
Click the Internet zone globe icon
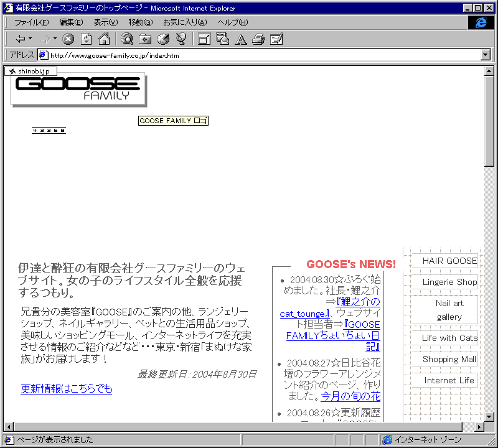pos(387,440)
